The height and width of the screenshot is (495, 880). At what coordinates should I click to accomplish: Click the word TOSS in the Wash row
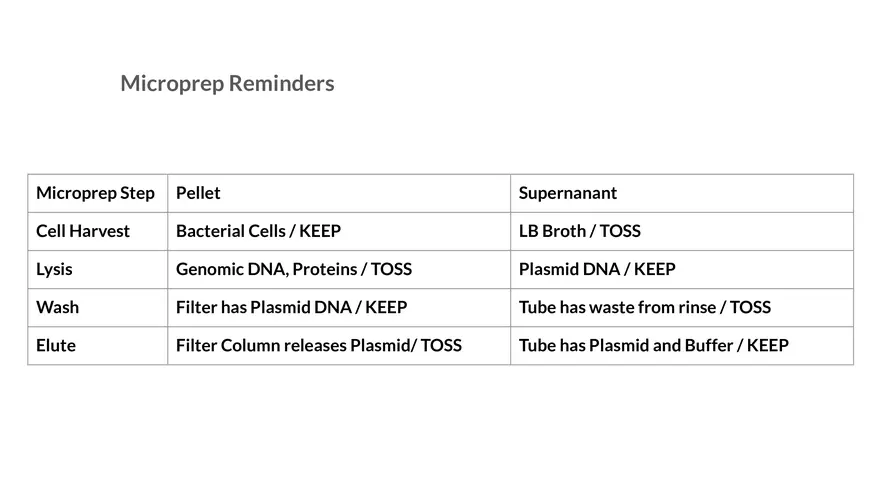pyautogui.click(x=750, y=307)
